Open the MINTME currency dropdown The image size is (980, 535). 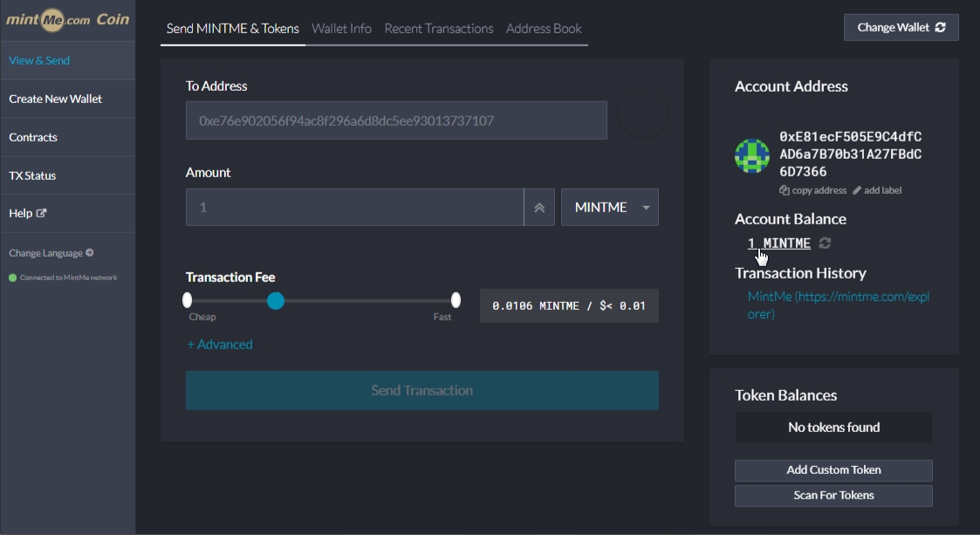pos(609,208)
